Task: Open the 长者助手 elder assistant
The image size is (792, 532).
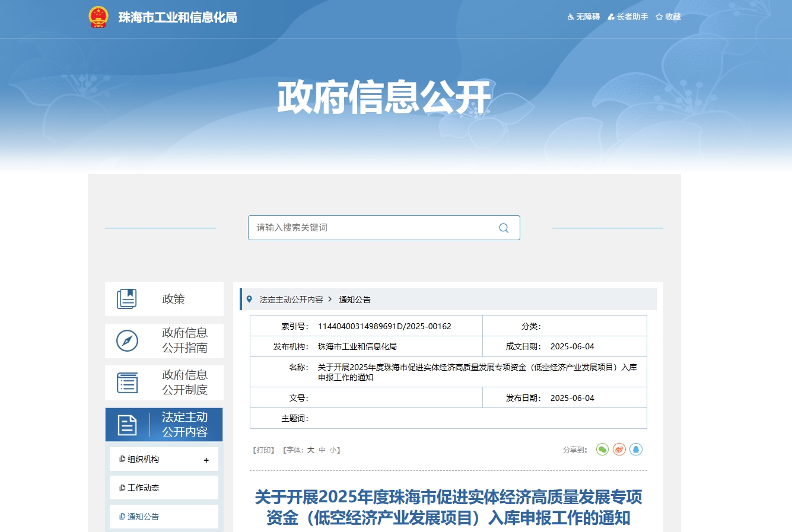Action: pyautogui.click(x=628, y=17)
